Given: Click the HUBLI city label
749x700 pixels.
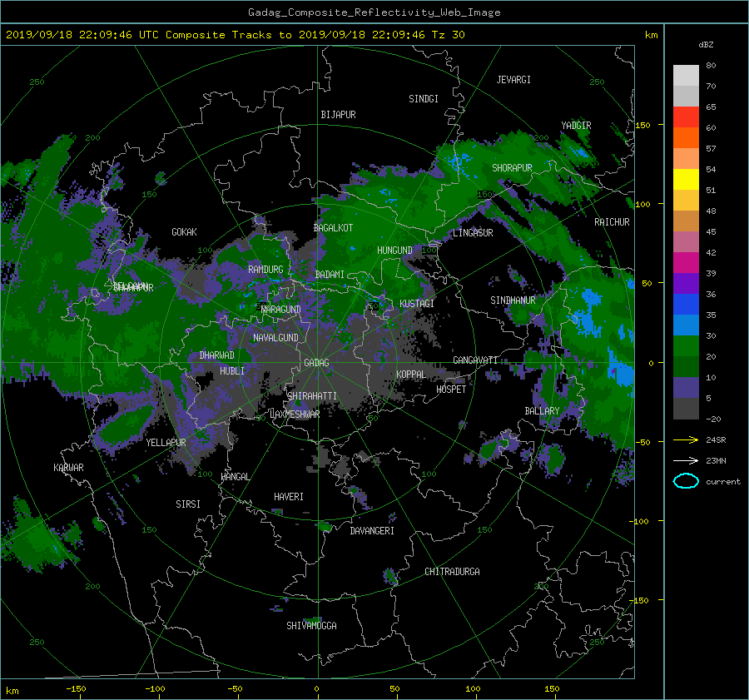Looking at the screenshot, I should (232, 371).
